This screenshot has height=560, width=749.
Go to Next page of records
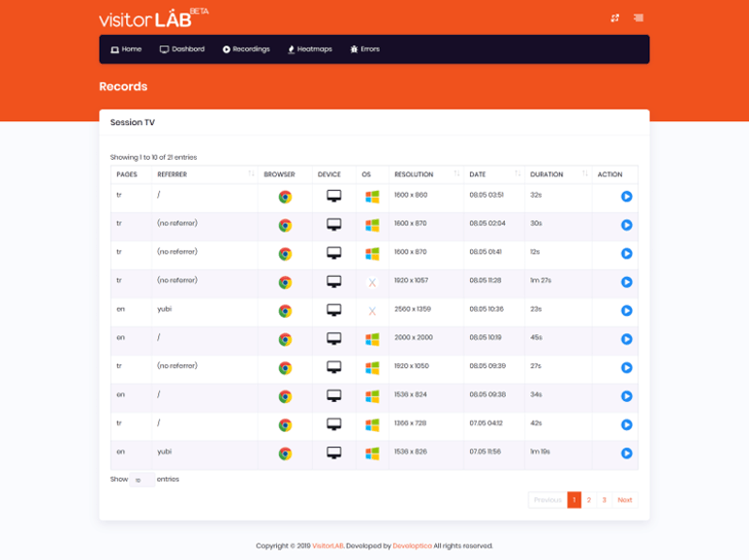(625, 500)
